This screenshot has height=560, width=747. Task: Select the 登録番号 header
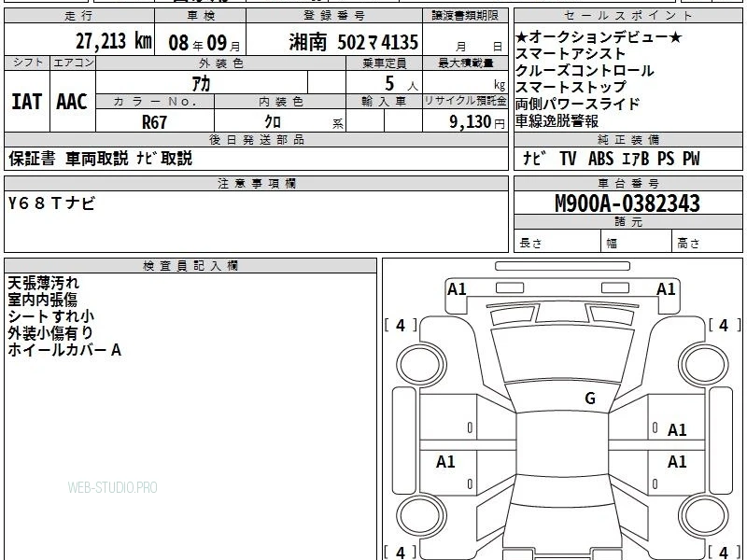(334, 16)
